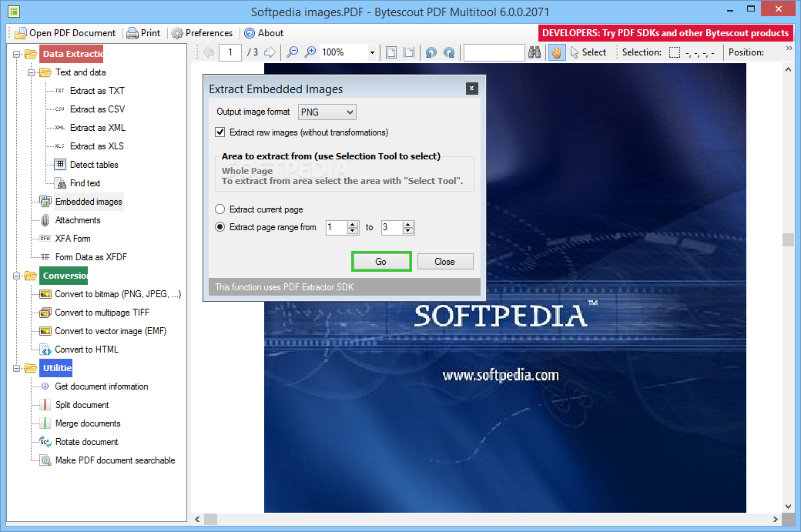The height and width of the screenshot is (532, 801).
Task: Increase the page range start value
Action: 353,224
